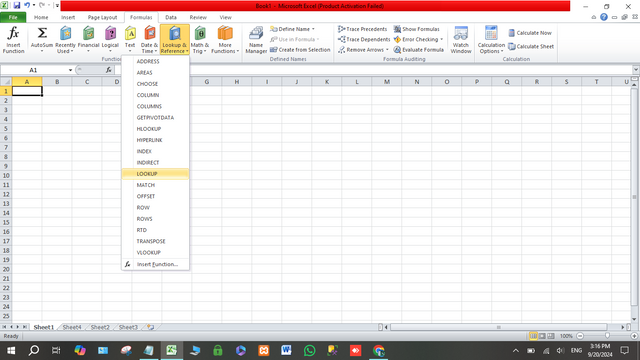Image resolution: width=640 pixels, height=360 pixels.
Task: Open the Recently Used functions list
Action: click(65, 39)
